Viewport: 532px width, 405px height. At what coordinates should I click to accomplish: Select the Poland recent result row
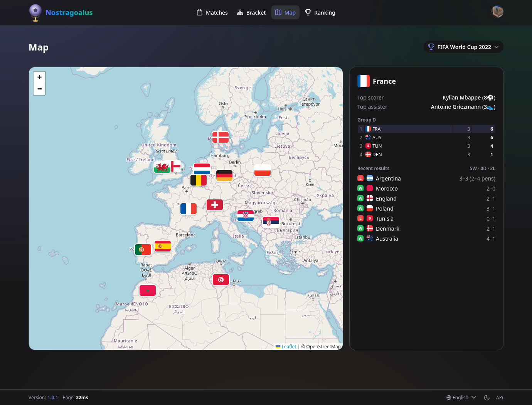point(426,209)
